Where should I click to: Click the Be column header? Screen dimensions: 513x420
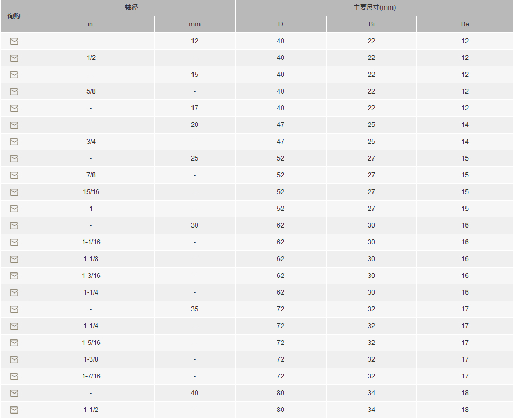465,24
